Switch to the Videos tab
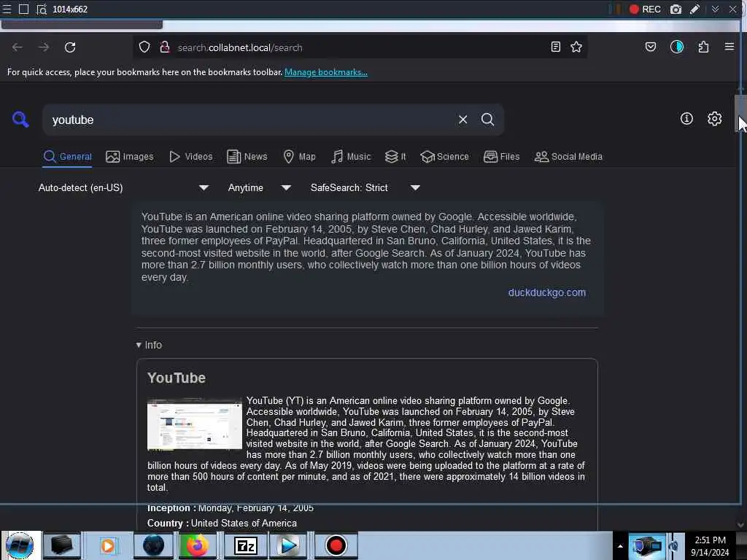Screen dimensions: 747x560 tap(191, 157)
